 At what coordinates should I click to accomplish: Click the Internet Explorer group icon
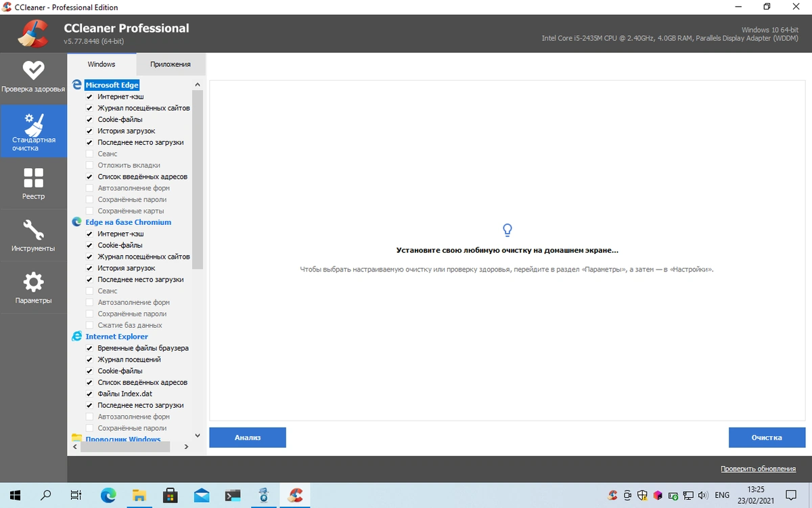tap(77, 337)
